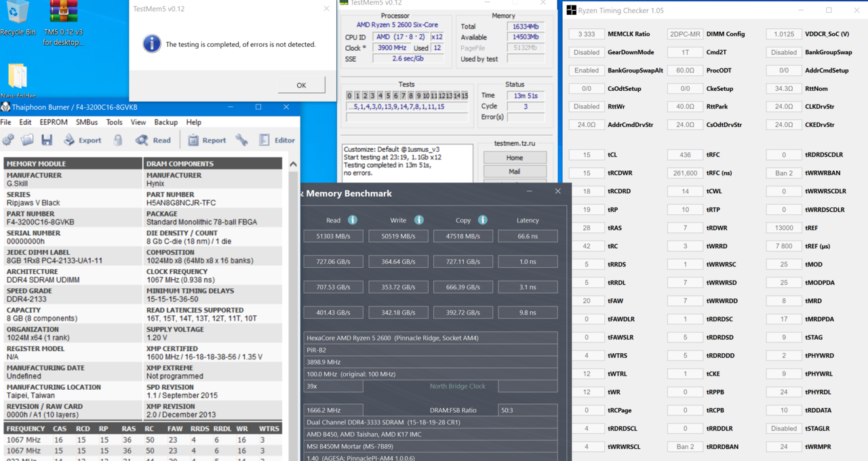Click the Export toolbar button in Thaiphoon Burner
This screenshot has height=461, width=868.
tap(82, 140)
